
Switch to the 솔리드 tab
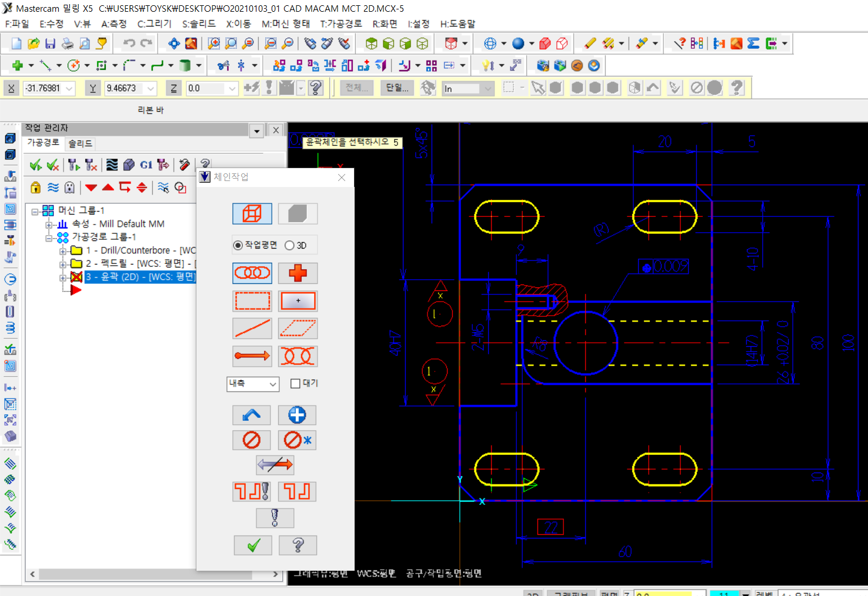point(80,143)
